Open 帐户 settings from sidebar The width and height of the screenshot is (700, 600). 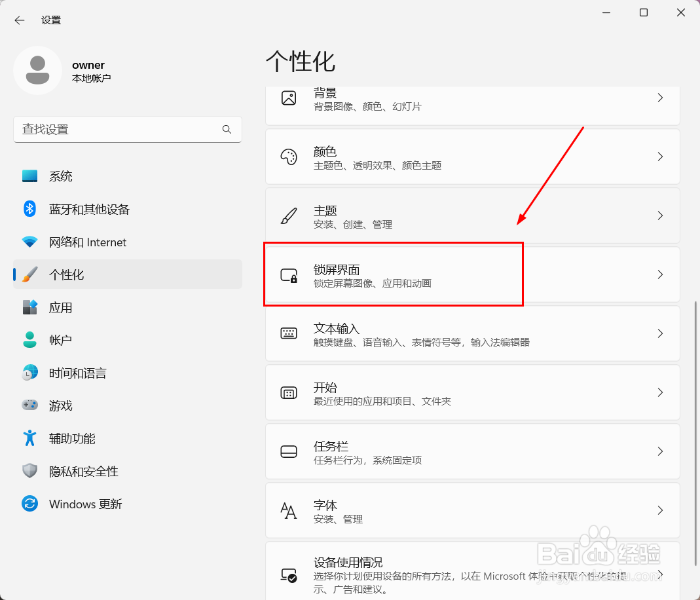60,340
